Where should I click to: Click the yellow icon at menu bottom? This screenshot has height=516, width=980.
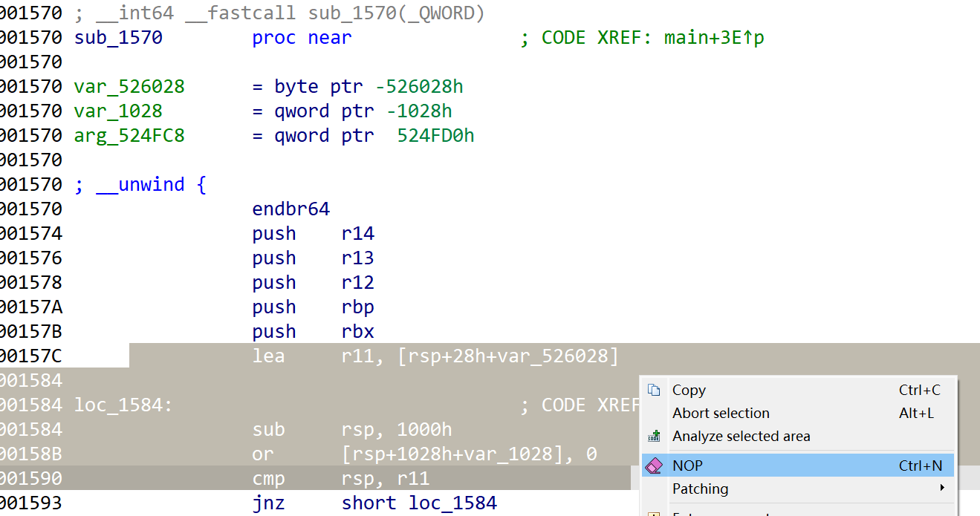[653, 512]
